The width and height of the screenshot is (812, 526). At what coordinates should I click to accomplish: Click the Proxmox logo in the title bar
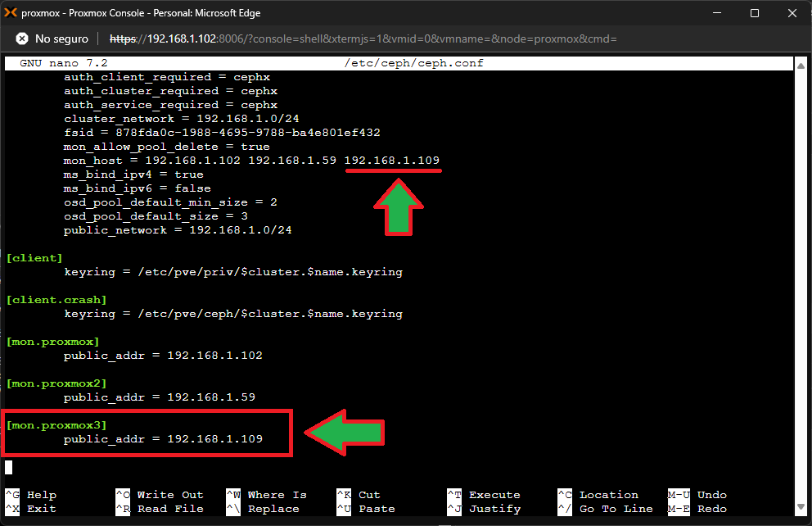11,13
